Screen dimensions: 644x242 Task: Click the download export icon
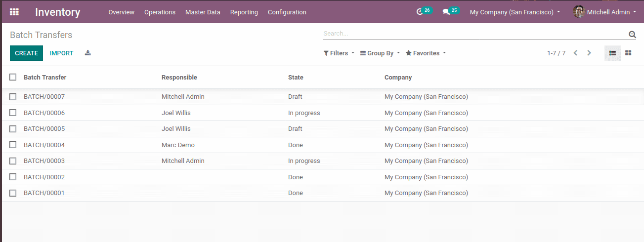click(87, 53)
